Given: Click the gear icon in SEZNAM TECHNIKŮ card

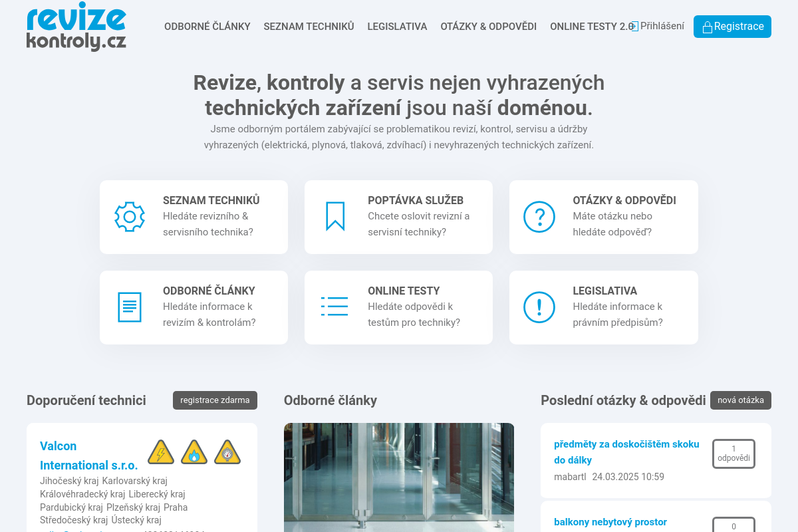Looking at the screenshot, I should point(129,216).
